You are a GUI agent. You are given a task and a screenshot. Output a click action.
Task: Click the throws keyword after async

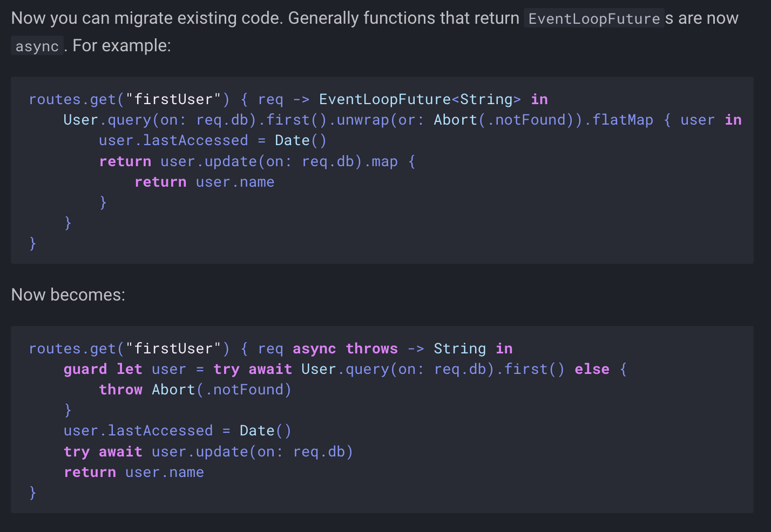point(371,349)
